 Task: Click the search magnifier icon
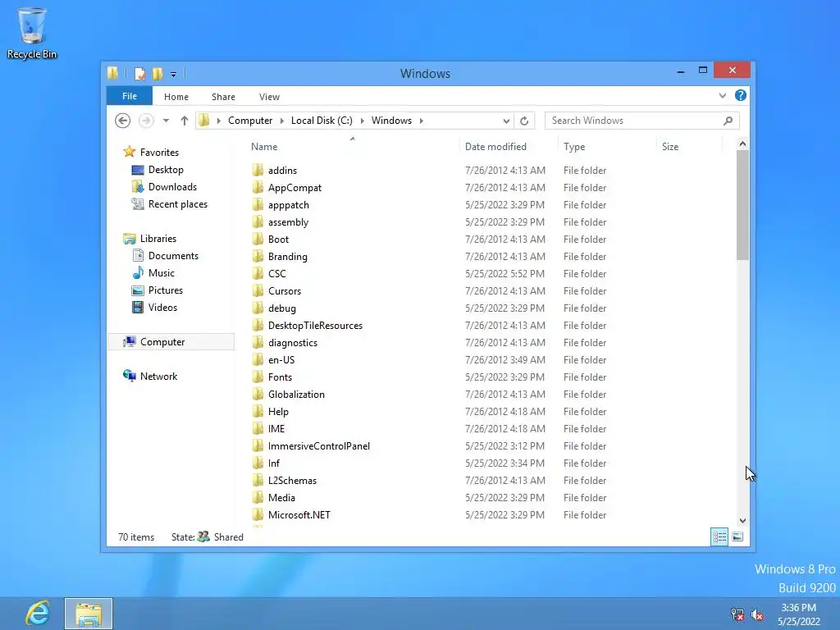728,121
